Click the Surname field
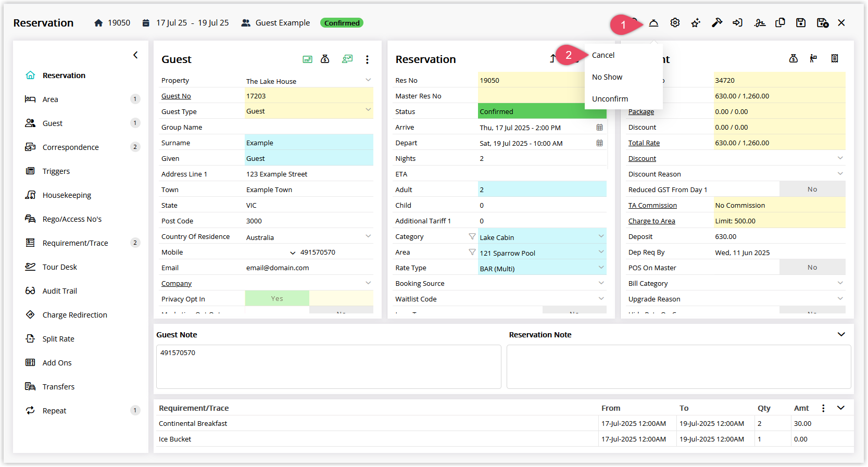 [309, 142]
